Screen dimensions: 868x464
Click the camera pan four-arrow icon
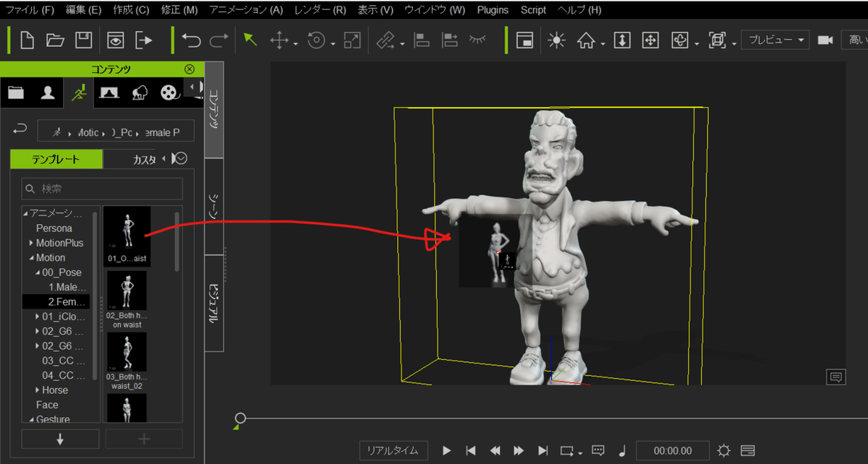click(650, 40)
